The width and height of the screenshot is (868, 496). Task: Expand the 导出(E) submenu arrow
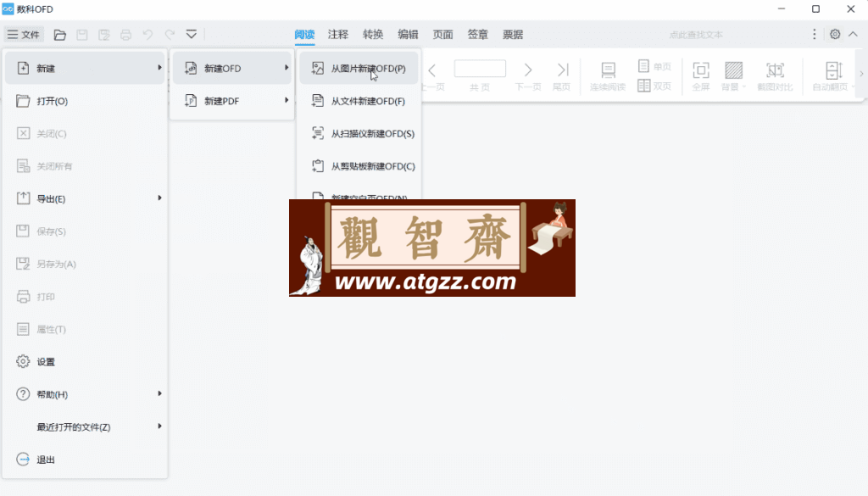(159, 198)
